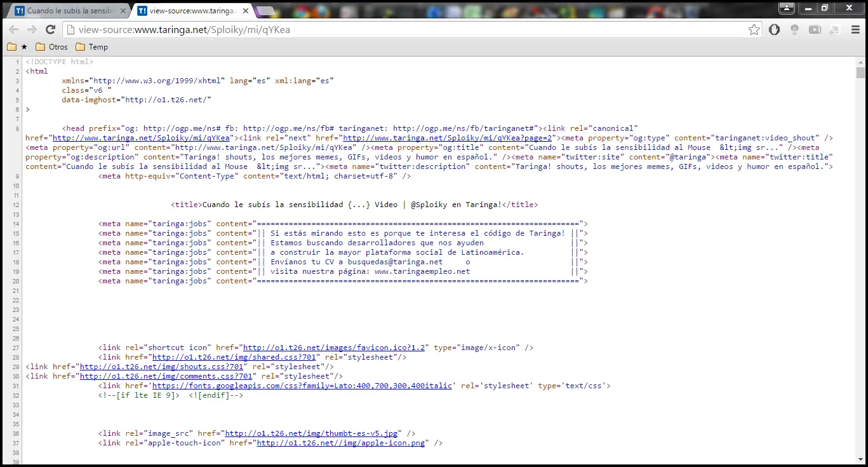This screenshot has height=467, width=868.
Task: Open the canonical Sploiky/mi/qYKea link
Action: (x=141, y=138)
